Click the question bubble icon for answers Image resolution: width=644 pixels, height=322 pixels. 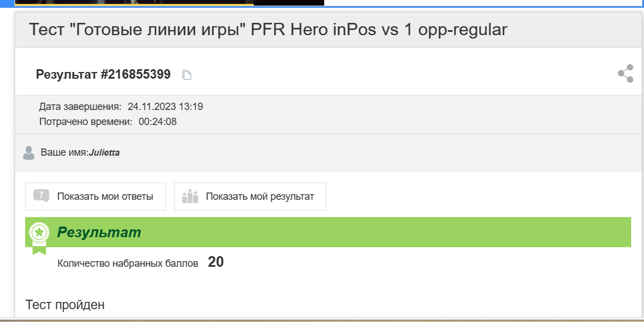pos(41,196)
